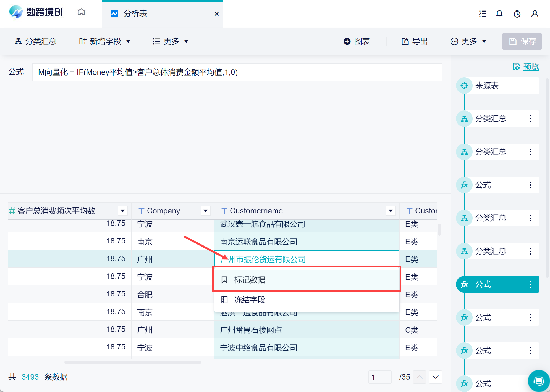
Task: Open dropdown for 客户总消费频次平均数 column
Action: [122, 211]
